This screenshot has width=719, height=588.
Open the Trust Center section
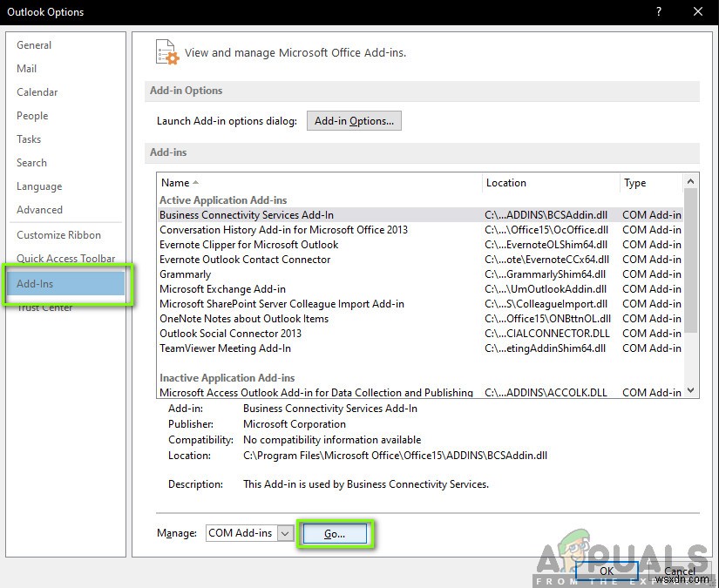(44, 307)
